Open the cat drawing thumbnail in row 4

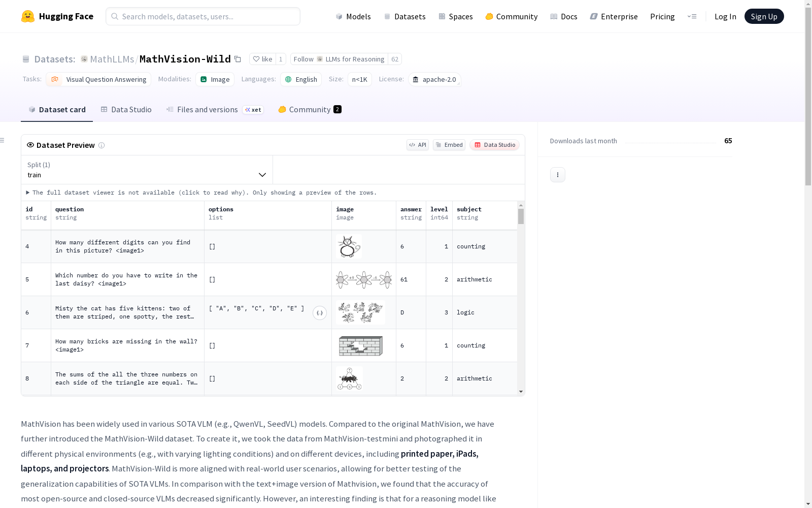[x=349, y=246]
